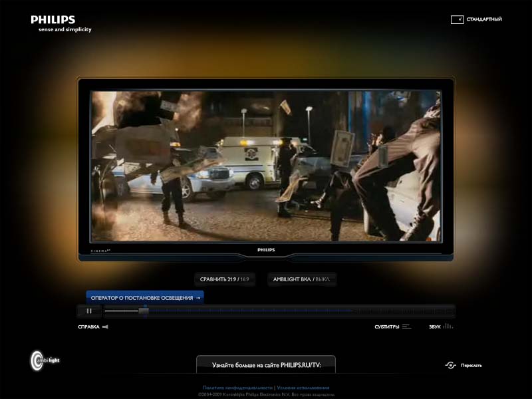Select the Стандартный view mode label
Screen dimensions: 532x399
pyautogui.click(x=484, y=20)
